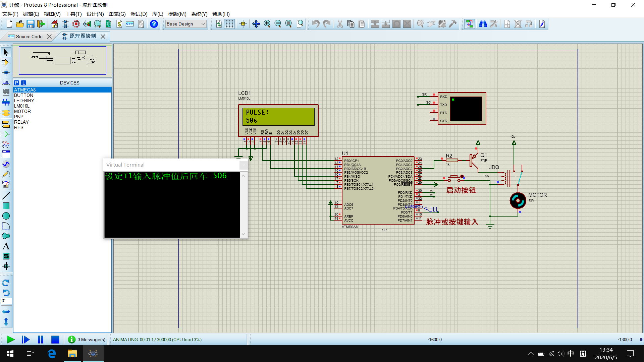Select the Text Script tool
Image resolution: width=644 pixels, height=362 pixels.
(6, 93)
